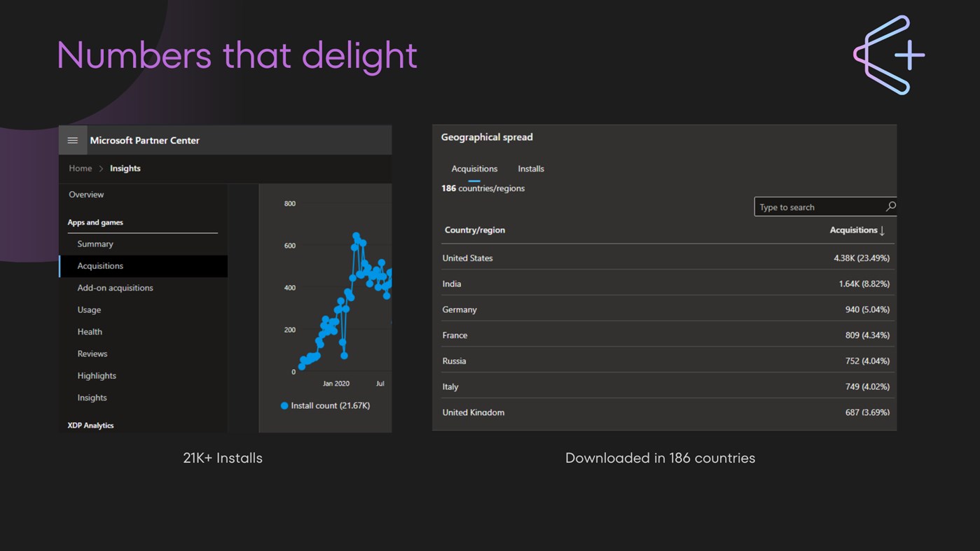Click the app logo in the top right corner
980x551 pixels.
pyautogui.click(x=888, y=55)
